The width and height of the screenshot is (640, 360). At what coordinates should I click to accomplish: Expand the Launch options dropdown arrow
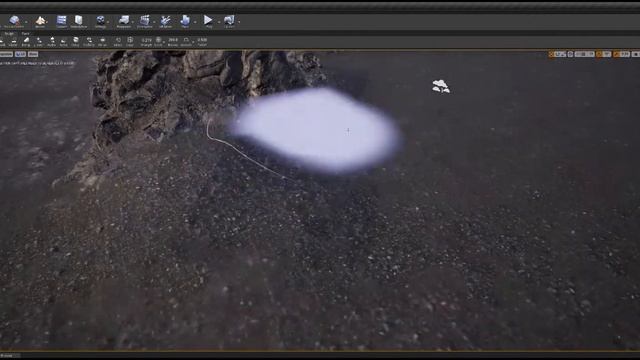[239, 22]
